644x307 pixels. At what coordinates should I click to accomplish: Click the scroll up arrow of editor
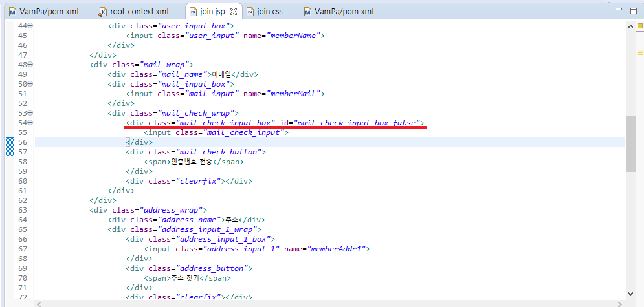630,26
